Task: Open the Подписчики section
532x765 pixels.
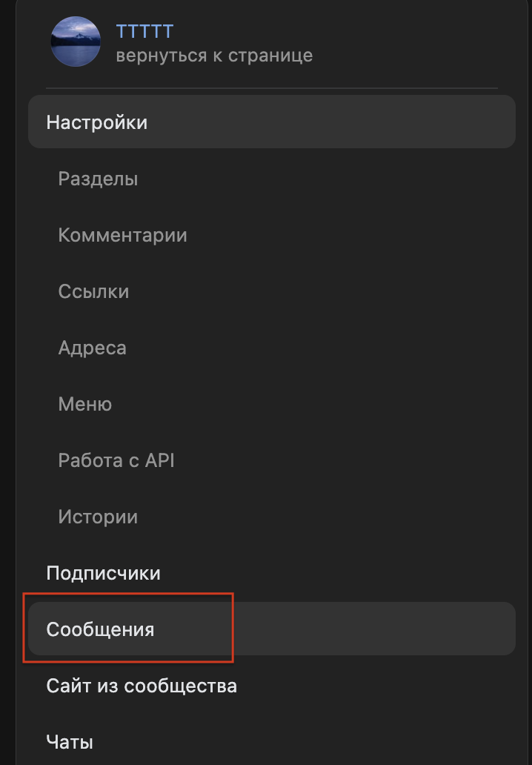Action: (103, 573)
